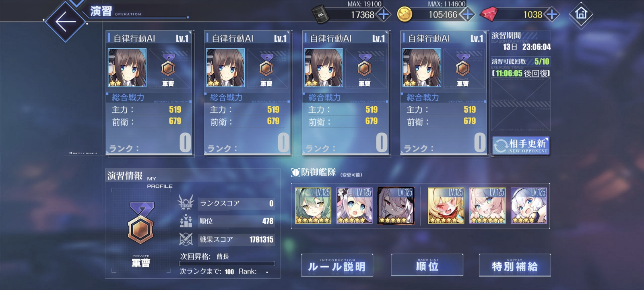Screen dimensions: 644x290
Task: Challenge the first 自律行動AI opponent card
Action: pyautogui.click(x=149, y=93)
